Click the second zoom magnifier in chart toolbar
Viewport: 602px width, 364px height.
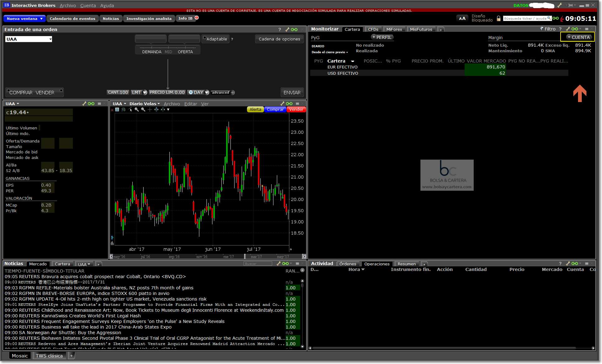pyautogui.click(x=143, y=110)
